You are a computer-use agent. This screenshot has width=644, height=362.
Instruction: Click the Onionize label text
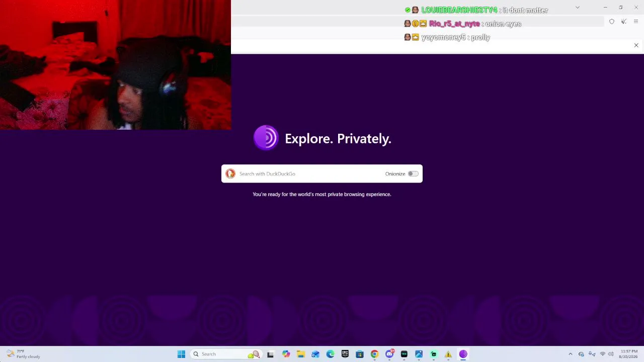395,174
